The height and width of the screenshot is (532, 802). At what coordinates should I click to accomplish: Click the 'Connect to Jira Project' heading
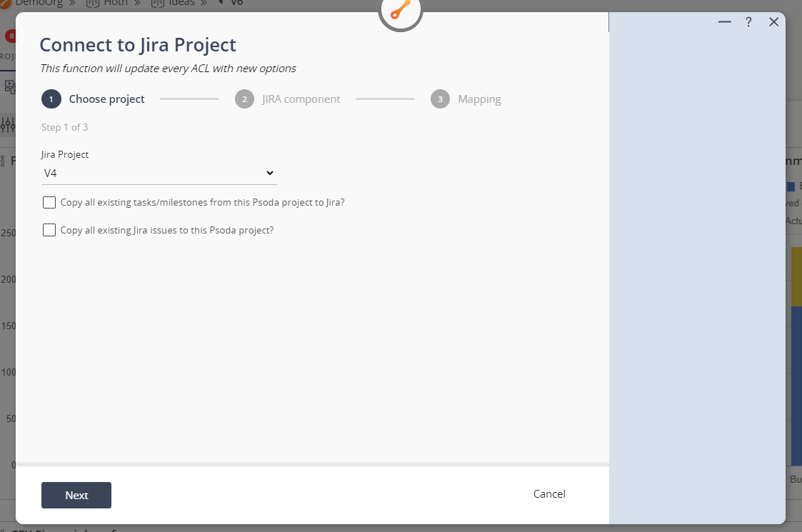click(138, 45)
